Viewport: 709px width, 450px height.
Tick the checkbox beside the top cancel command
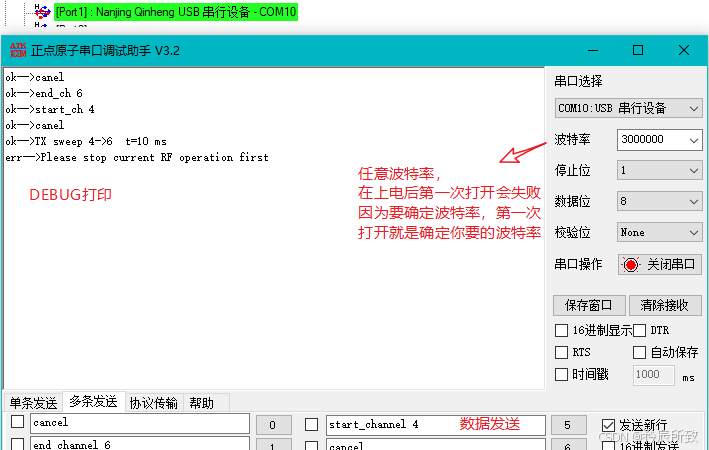click(x=18, y=422)
